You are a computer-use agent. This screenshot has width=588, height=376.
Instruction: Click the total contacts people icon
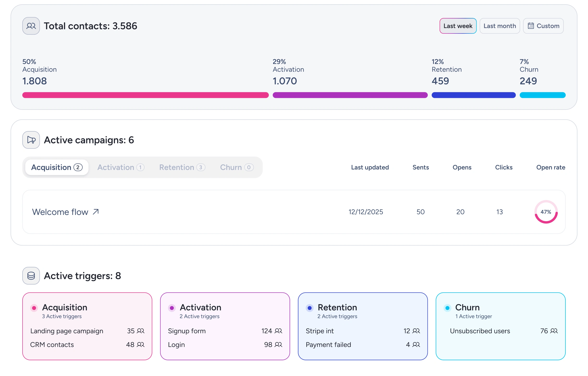tap(31, 26)
